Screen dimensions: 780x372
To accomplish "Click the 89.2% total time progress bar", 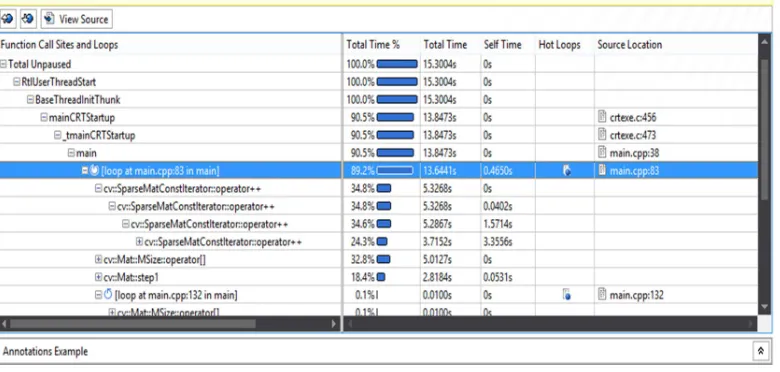I will click(395, 171).
